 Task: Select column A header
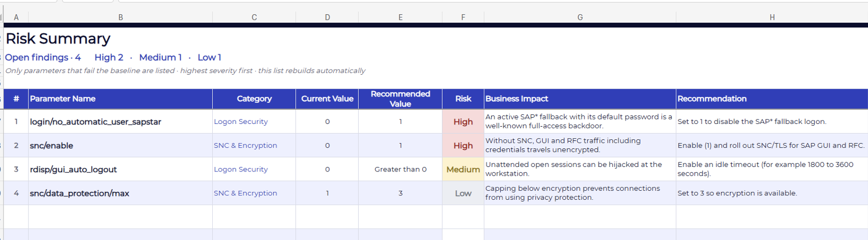click(x=16, y=18)
